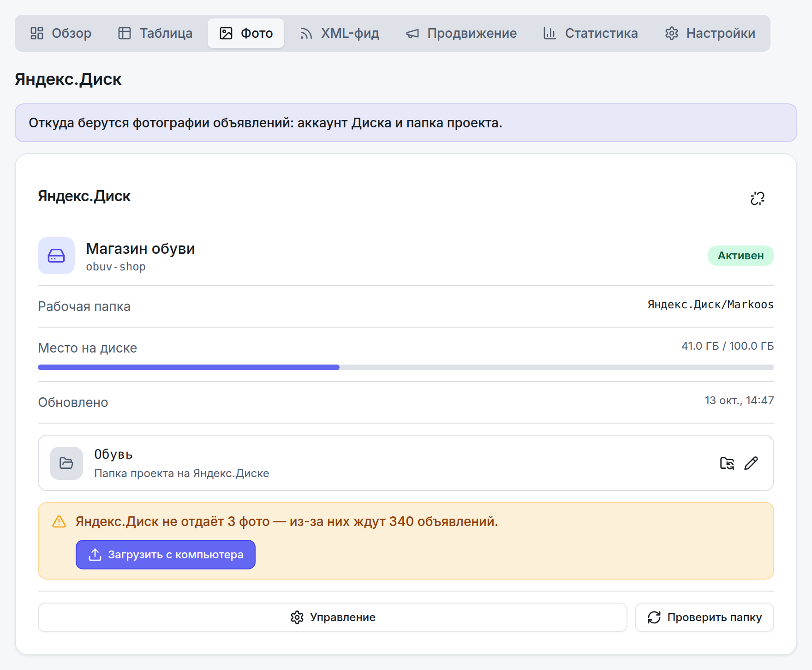Screen dimensions: 812x670
Task: Click the 41.0 ГБ / 100.0 ГБ value
Action: (728, 346)
